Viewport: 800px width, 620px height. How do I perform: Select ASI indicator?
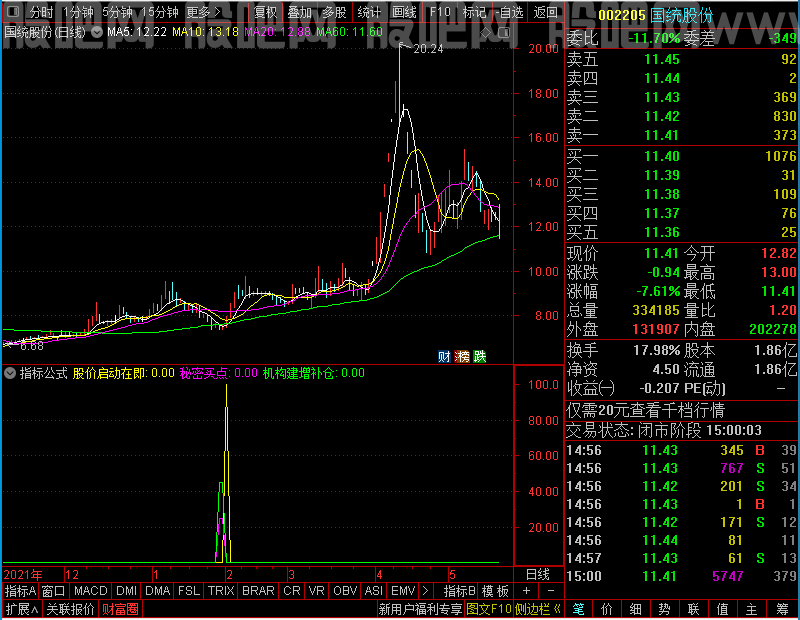point(373,591)
